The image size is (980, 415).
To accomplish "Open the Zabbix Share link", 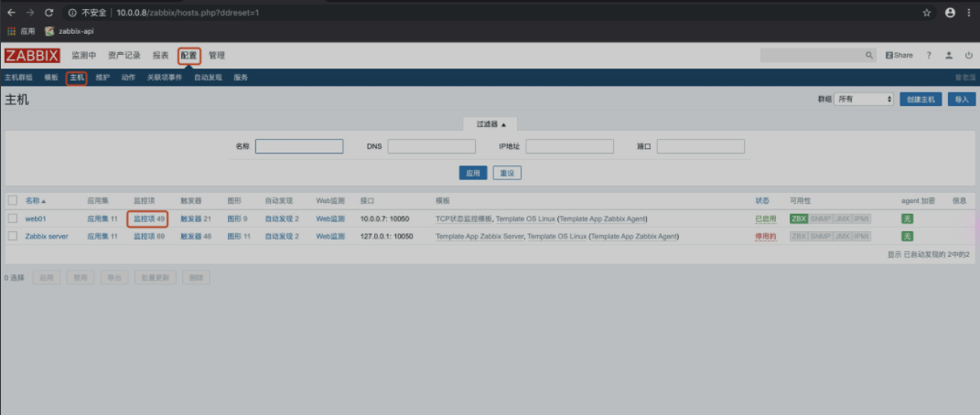I will [x=899, y=56].
